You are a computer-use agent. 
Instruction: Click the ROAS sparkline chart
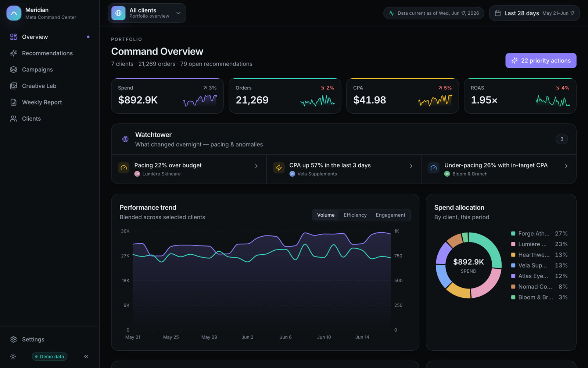point(553,100)
